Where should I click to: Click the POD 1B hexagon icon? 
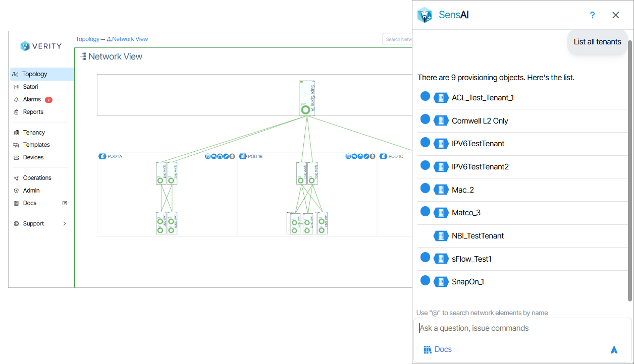[x=243, y=157]
